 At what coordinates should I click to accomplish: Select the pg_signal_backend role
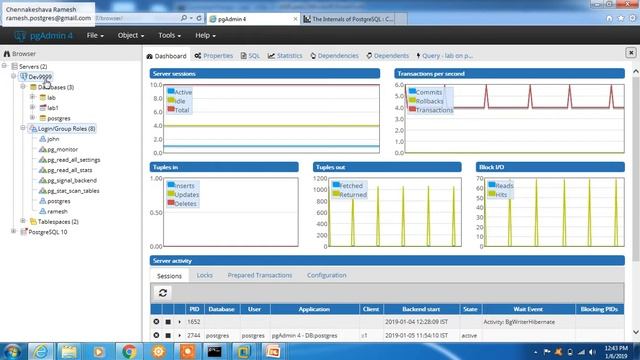coord(72,180)
